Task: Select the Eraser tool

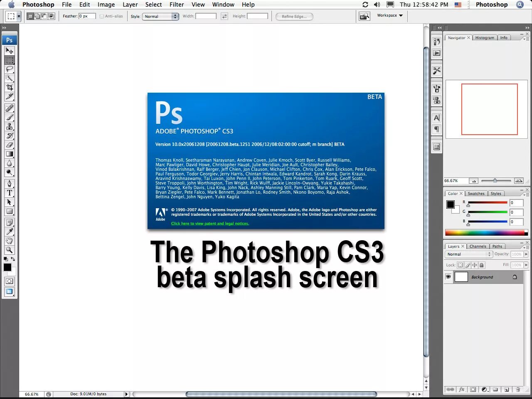Action: [x=9, y=145]
